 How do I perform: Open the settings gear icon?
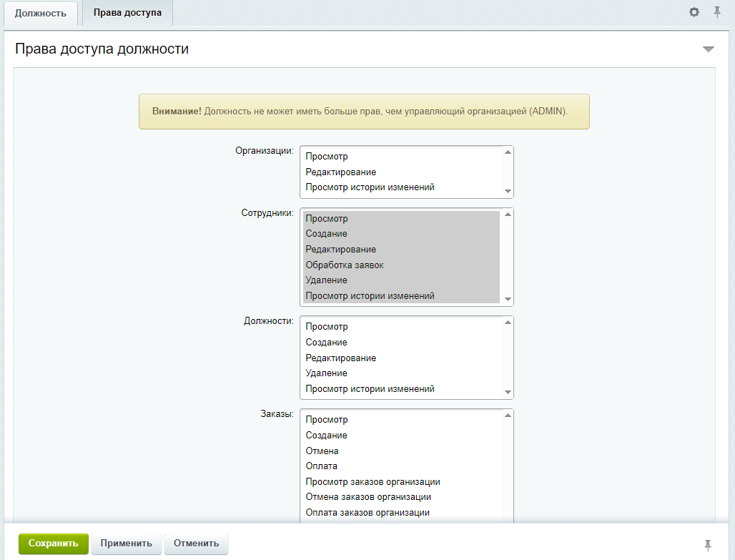point(694,12)
